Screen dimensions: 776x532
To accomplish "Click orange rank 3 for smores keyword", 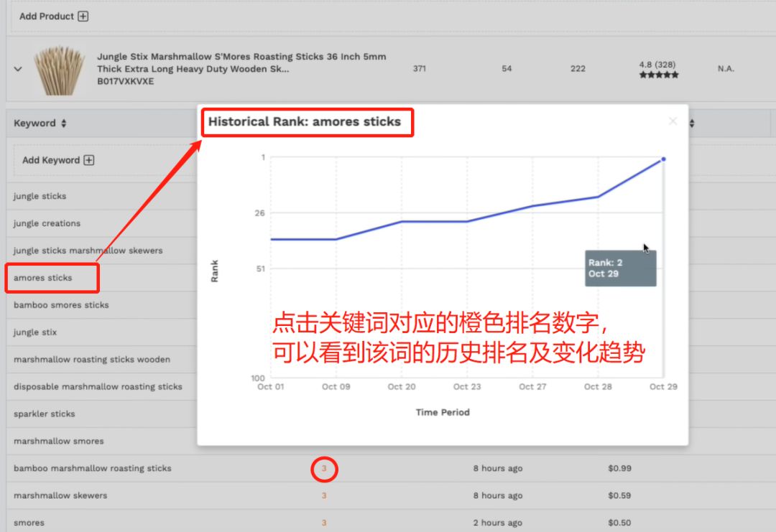I will coord(324,523).
